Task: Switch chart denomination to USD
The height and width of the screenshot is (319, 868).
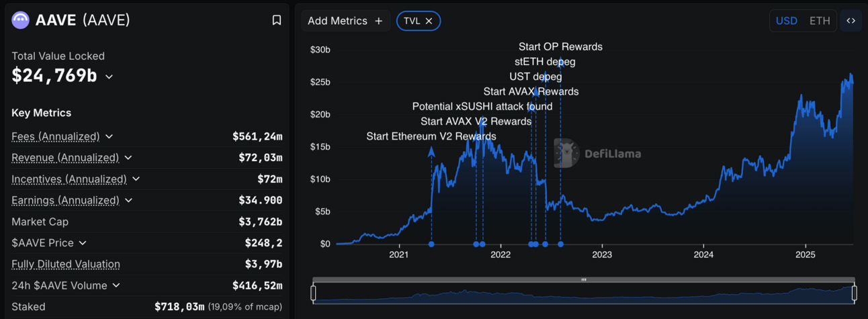Action: pos(787,21)
